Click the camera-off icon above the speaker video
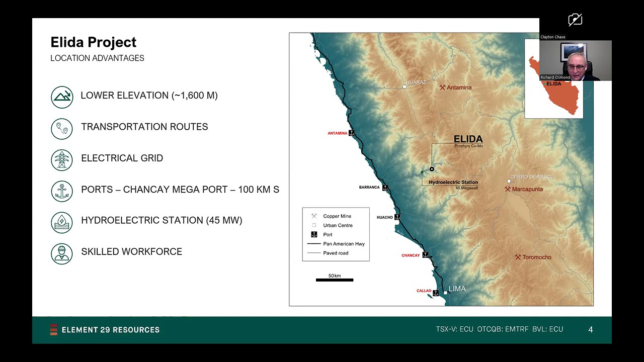The height and width of the screenshot is (362, 644). click(575, 20)
